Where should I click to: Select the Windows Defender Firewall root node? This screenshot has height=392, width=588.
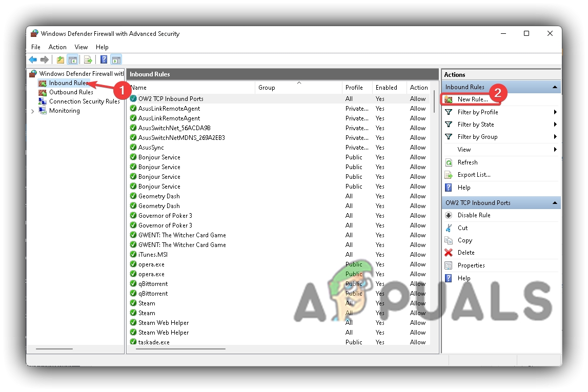click(82, 73)
